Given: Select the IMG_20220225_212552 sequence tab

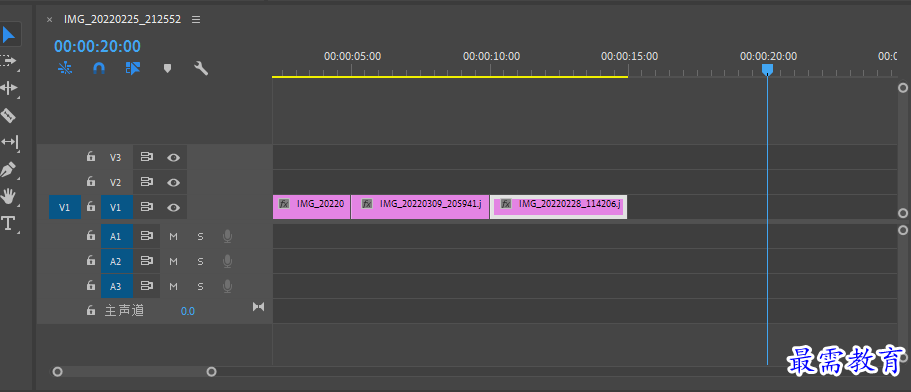Looking at the screenshot, I should point(123,19).
